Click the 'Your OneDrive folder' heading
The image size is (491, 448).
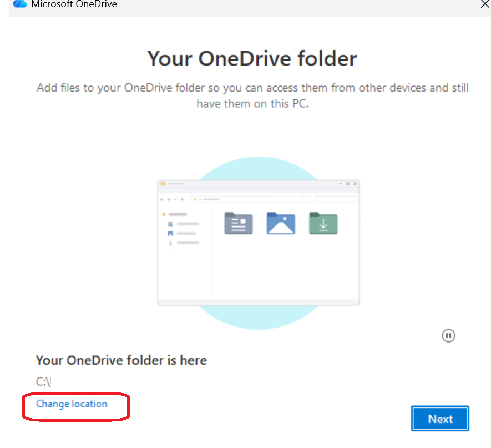[x=252, y=59]
